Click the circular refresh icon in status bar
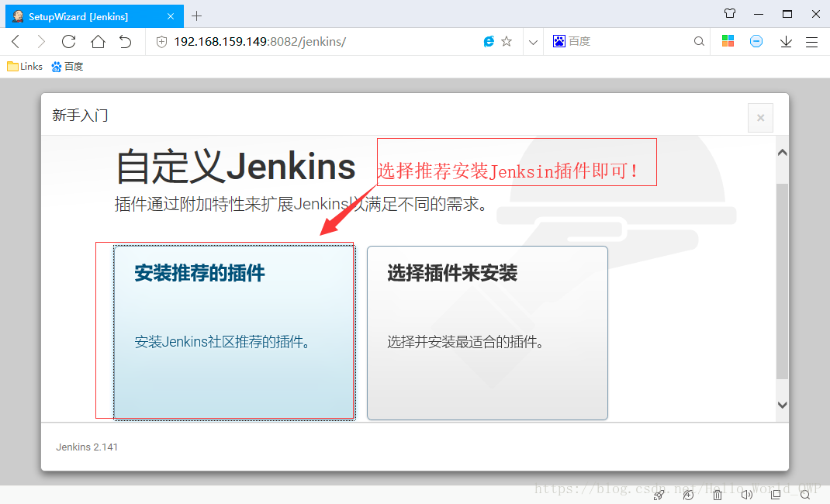Screen dimensions: 830x504 [688, 495]
